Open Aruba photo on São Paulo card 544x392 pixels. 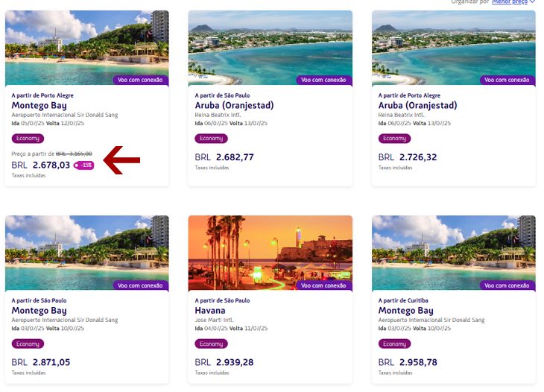pyautogui.click(x=271, y=48)
